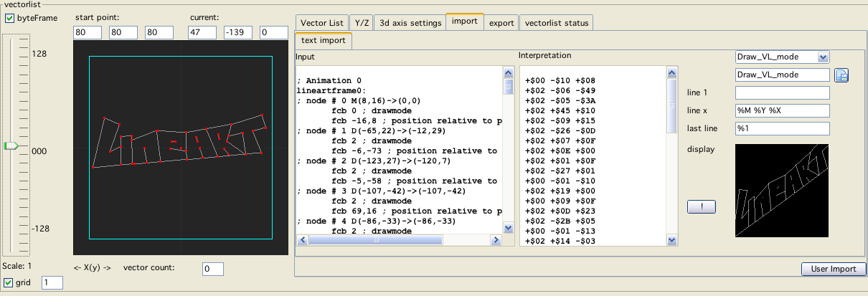Click the display preview thumbnail
Screen dimensions: 868x296
pos(782,190)
